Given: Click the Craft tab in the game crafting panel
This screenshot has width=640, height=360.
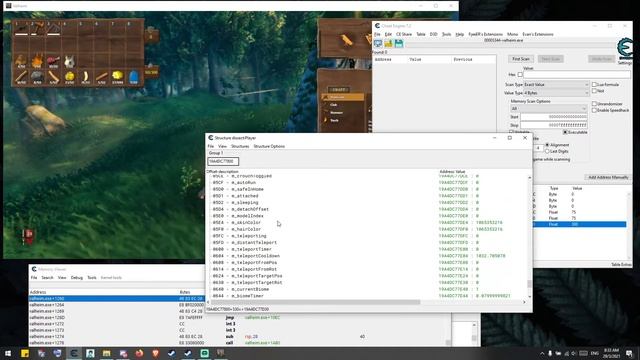Looking at the screenshot, I should (x=339, y=89).
